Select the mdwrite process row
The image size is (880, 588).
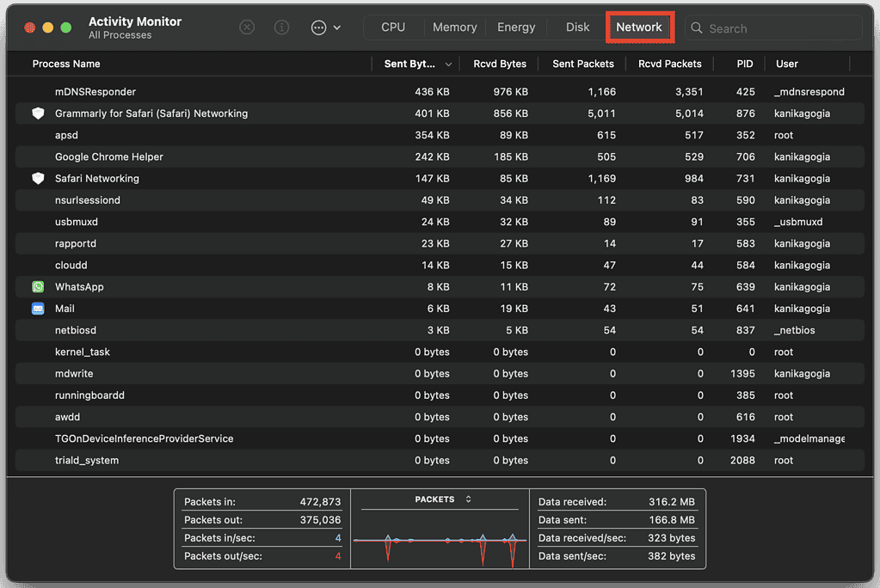coord(440,374)
